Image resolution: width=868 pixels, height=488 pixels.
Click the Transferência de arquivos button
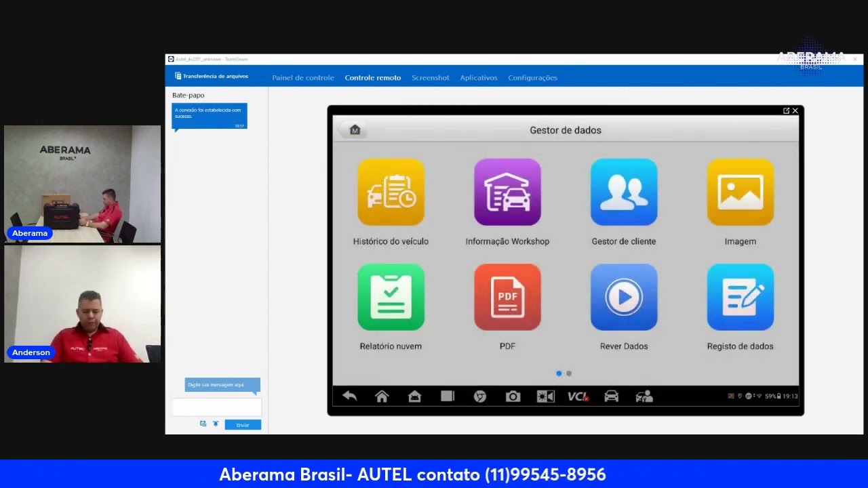(212, 77)
